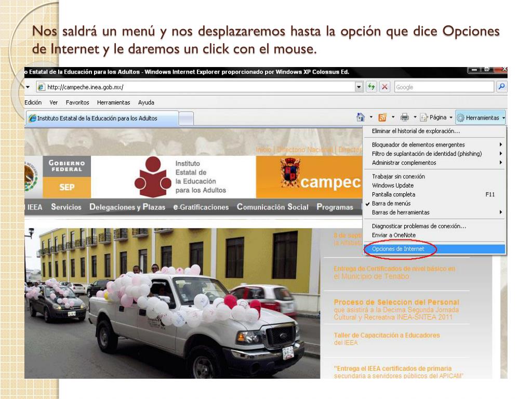Click the red Instituto Estatal reading figure logo

pyautogui.click(x=153, y=177)
